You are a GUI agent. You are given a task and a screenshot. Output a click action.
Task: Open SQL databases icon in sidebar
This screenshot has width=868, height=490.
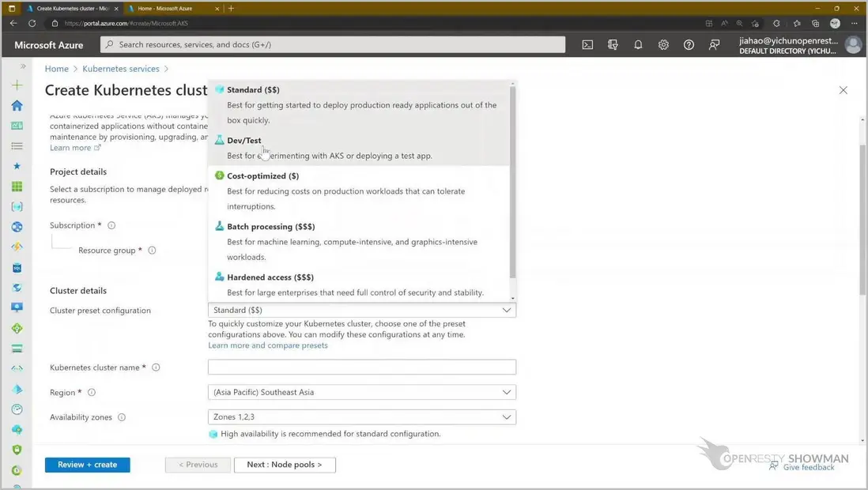coord(17,267)
